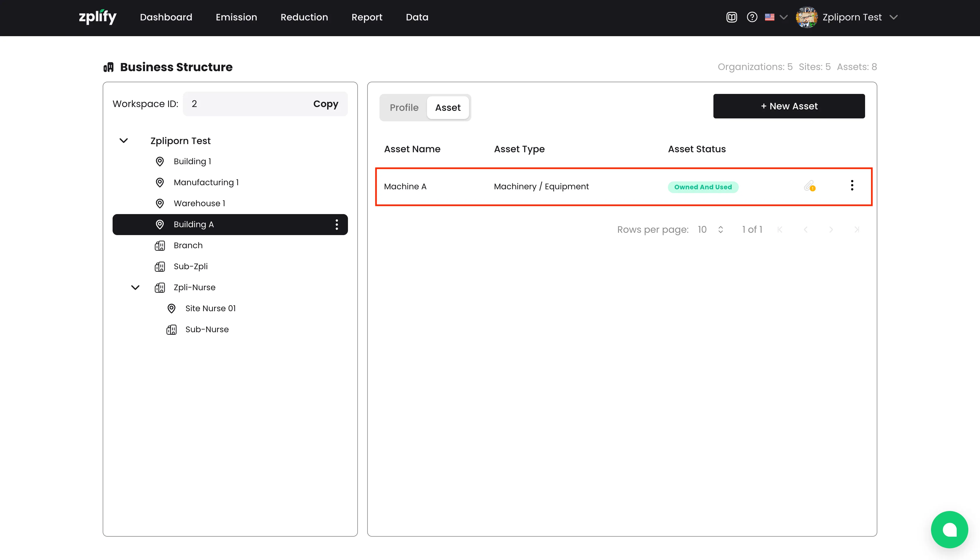
Task: Open the language flag dropdown
Action: coord(776,17)
